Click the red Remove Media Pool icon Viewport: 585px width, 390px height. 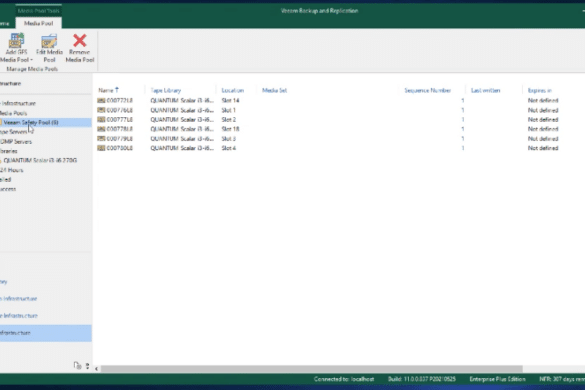(79, 40)
